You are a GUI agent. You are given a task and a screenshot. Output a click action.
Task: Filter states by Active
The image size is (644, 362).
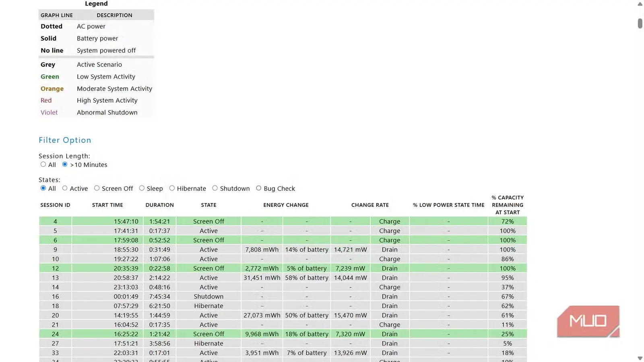tap(65, 188)
